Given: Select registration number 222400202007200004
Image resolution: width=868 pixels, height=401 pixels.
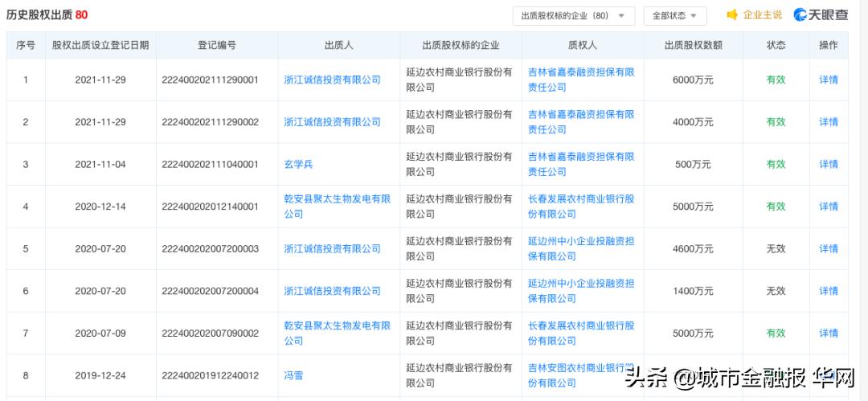Looking at the screenshot, I should 211,291.
